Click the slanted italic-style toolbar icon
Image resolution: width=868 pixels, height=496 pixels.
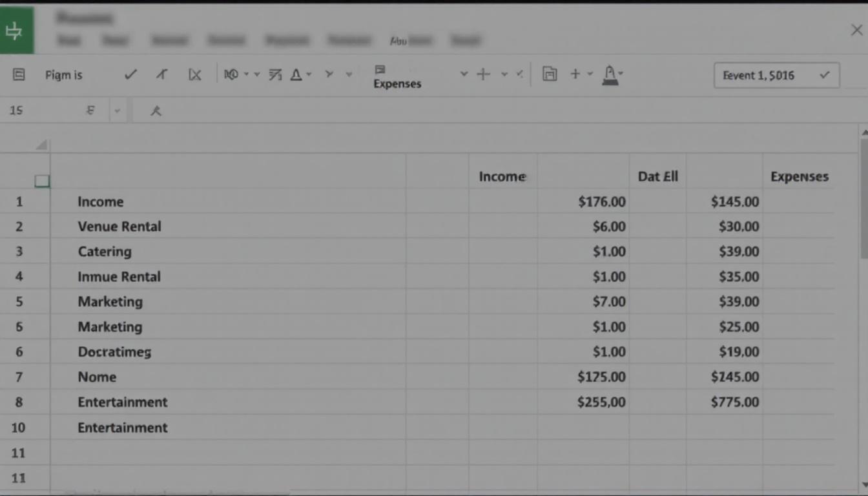tap(162, 75)
